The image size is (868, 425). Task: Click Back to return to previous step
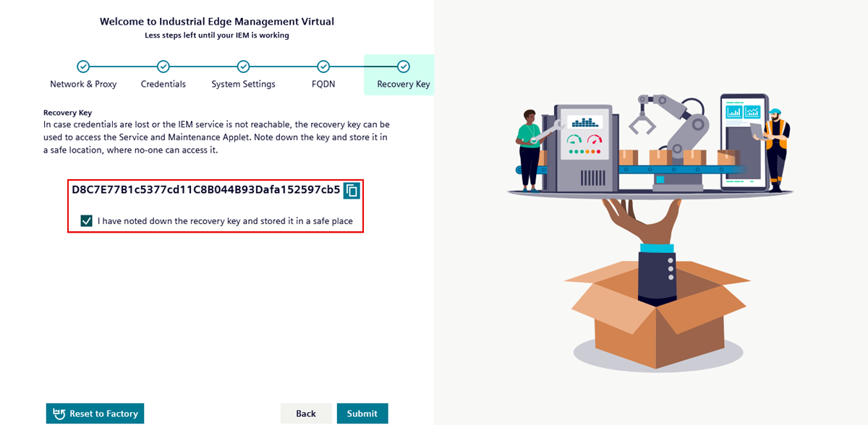(x=306, y=413)
